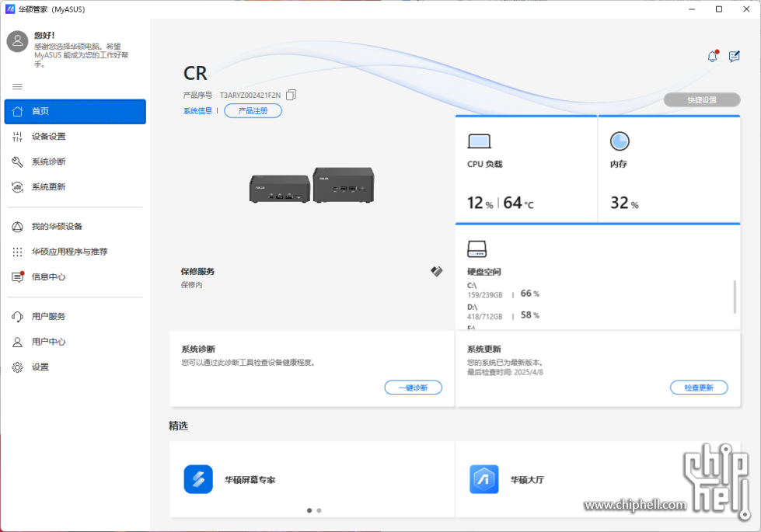Open the feedback edit icon
Viewport: 761px width, 532px height.
(x=735, y=56)
